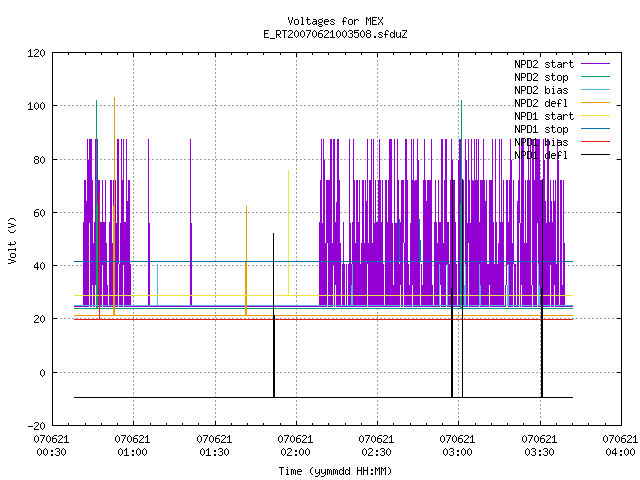640x480 pixels.
Task: Click the 'Time (yymmdd HH:MM)' x-axis label
Action: [x=335, y=471]
